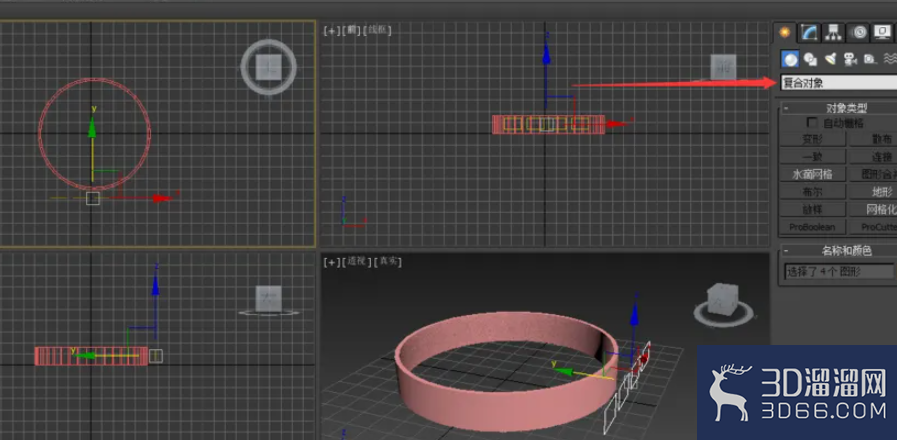Select the Cameras category icon
The height and width of the screenshot is (440, 897).
click(x=851, y=58)
